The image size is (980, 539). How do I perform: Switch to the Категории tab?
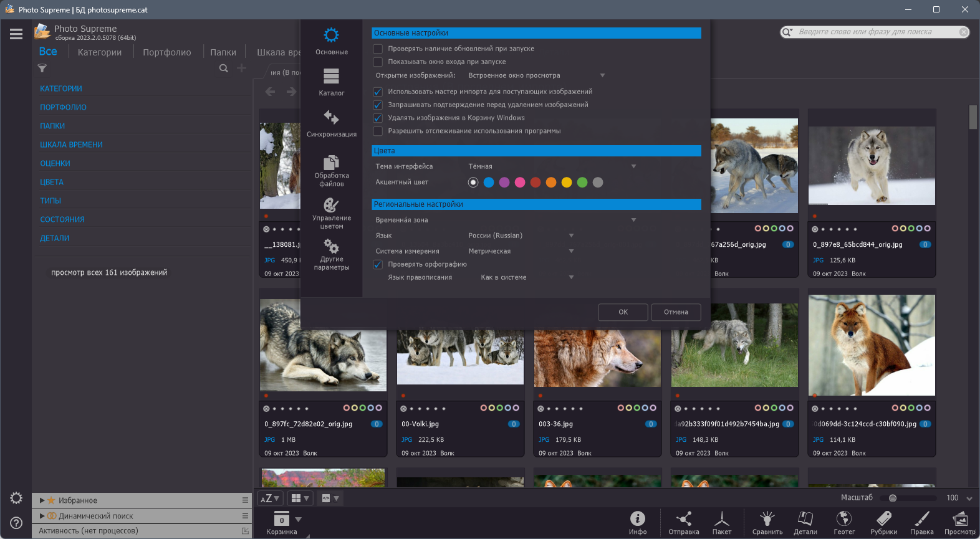[x=100, y=52]
